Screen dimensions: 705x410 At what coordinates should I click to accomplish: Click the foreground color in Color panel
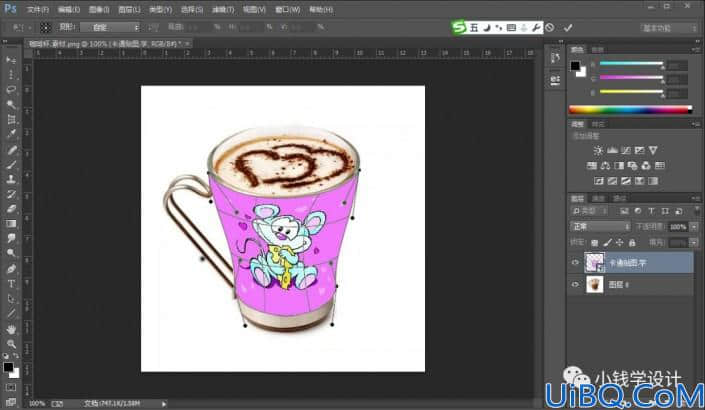pos(576,66)
